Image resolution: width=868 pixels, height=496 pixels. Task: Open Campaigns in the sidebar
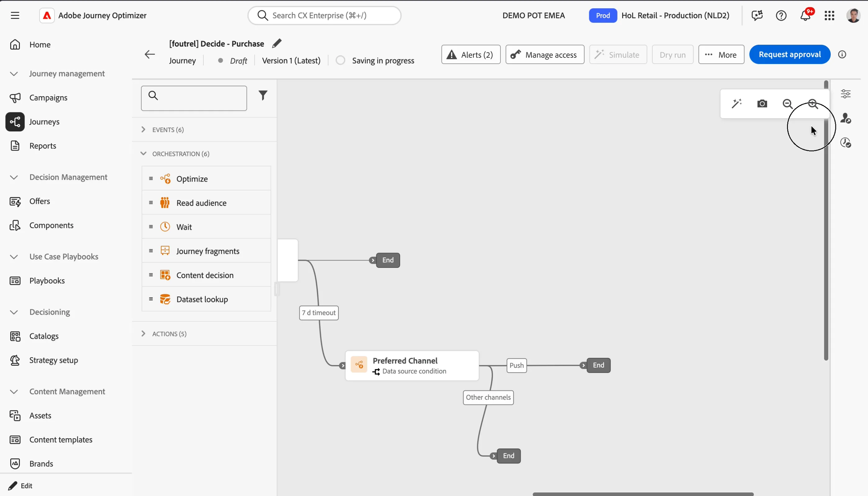48,98
